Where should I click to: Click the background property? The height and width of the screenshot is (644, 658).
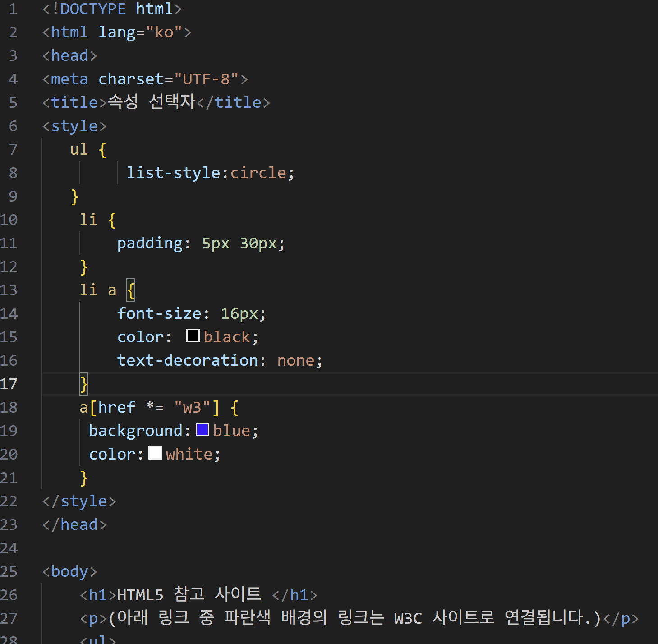(x=136, y=431)
